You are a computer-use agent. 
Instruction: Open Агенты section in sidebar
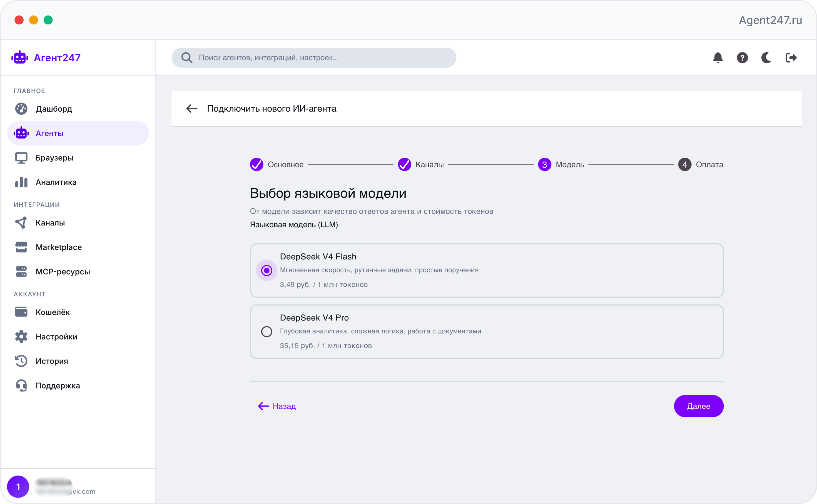click(78, 133)
